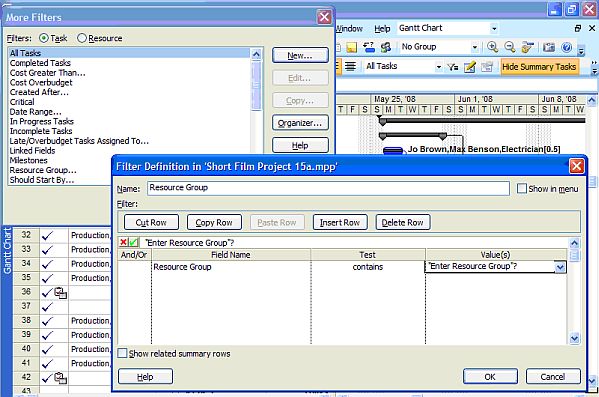Click the filter list scrollbar up arrow
Viewport: 599px width, 397px height.
pyautogui.click(x=256, y=54)
